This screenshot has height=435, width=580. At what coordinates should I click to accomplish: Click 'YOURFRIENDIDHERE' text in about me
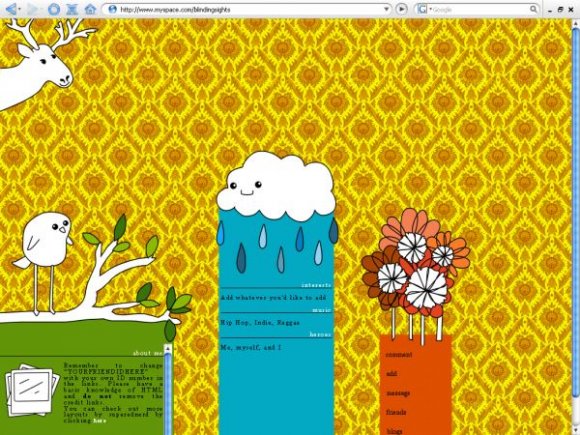coord(106,371)
